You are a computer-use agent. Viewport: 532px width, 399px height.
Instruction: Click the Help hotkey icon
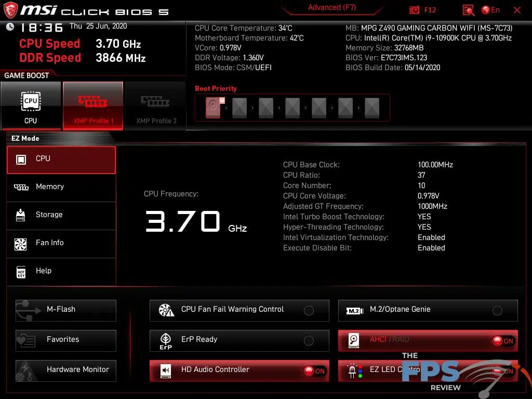(21, 272)
